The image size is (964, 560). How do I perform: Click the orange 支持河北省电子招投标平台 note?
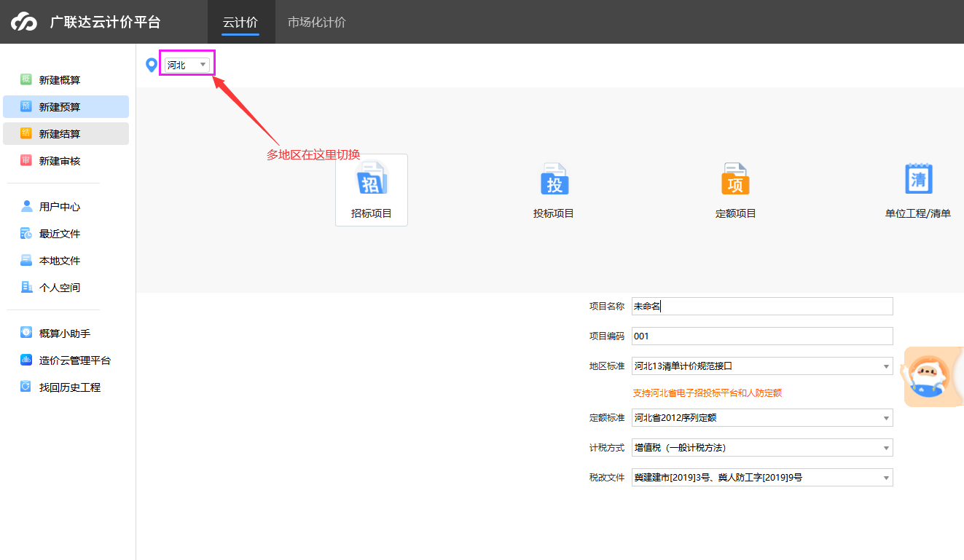pyautogui.click(x=707, y=393)
